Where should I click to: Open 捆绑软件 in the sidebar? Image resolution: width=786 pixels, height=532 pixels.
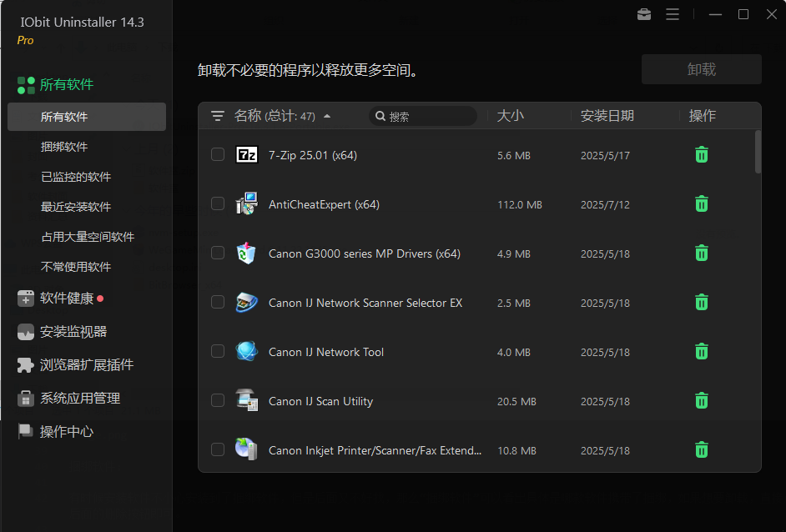(x=64, y=147)
